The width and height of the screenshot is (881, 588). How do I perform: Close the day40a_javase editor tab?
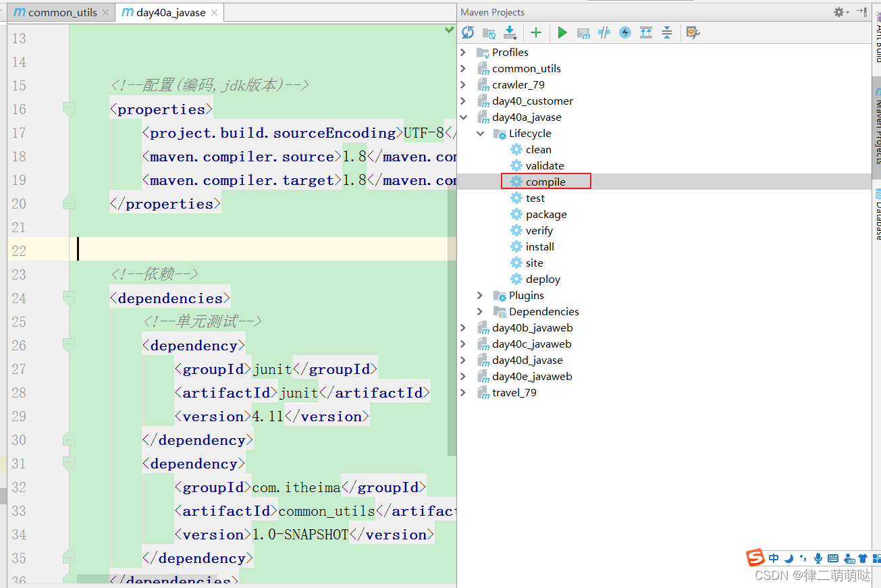click(215, 13)
